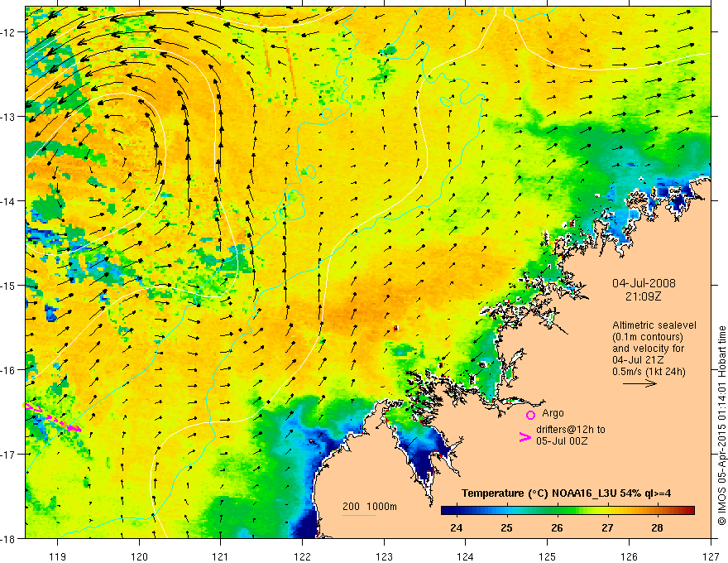
Task: Click the magenta drifter track near 119 longitude
Action: point(52,417)
